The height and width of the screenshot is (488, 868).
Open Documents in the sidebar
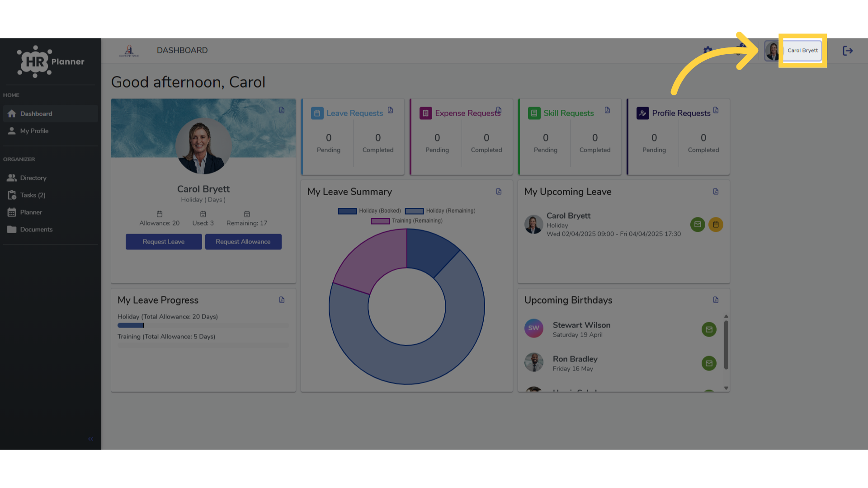[51, 230]
